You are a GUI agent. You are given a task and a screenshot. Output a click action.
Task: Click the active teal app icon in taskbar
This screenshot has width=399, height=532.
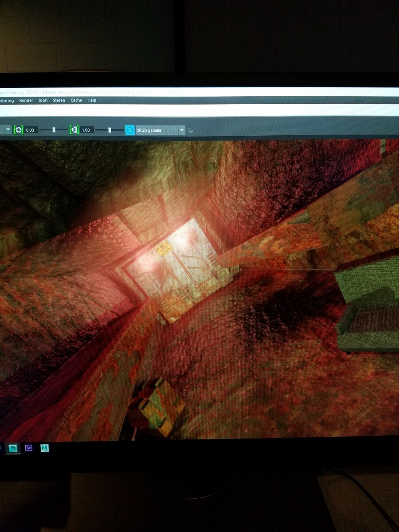13,448
